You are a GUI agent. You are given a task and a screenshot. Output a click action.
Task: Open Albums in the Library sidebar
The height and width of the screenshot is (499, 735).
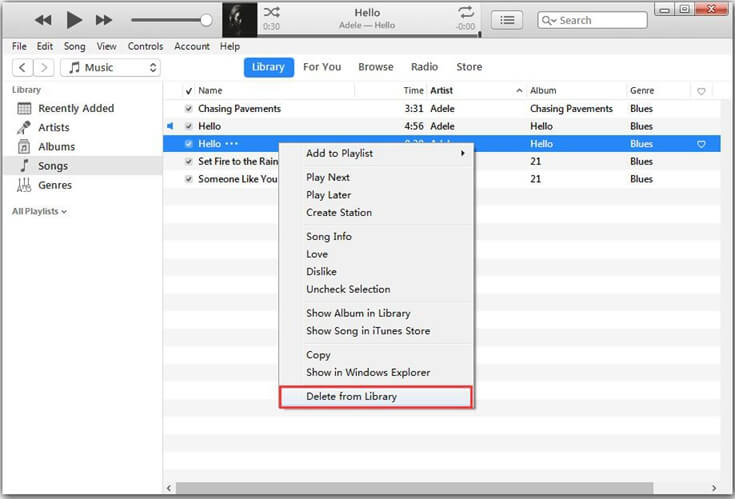tap(56, 147)
